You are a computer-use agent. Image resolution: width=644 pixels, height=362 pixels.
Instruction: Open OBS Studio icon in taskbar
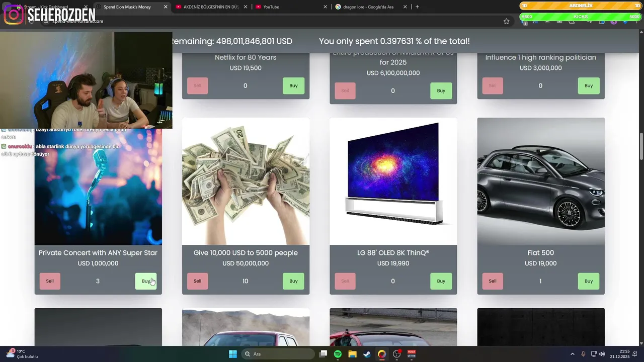396,354
